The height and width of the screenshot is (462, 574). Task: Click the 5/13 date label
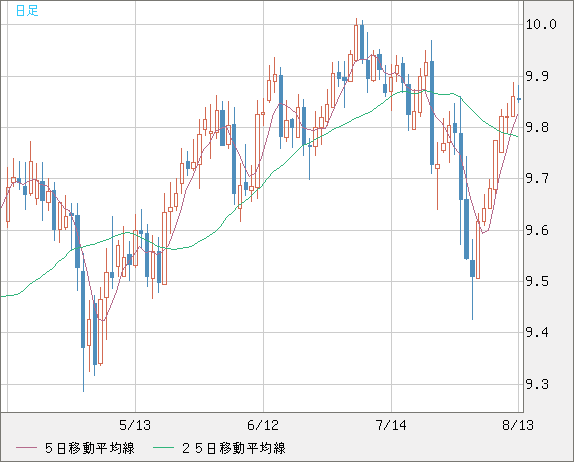click(x=135, y=425)
